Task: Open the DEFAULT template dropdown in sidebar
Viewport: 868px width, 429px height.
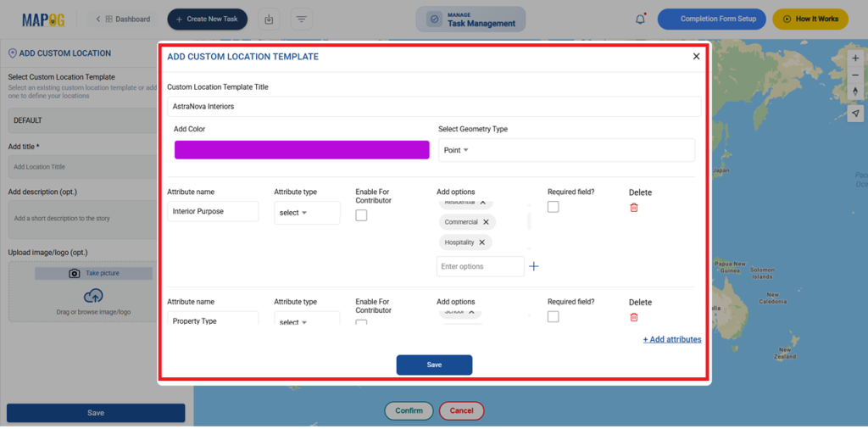Action: tap(83, 120)
